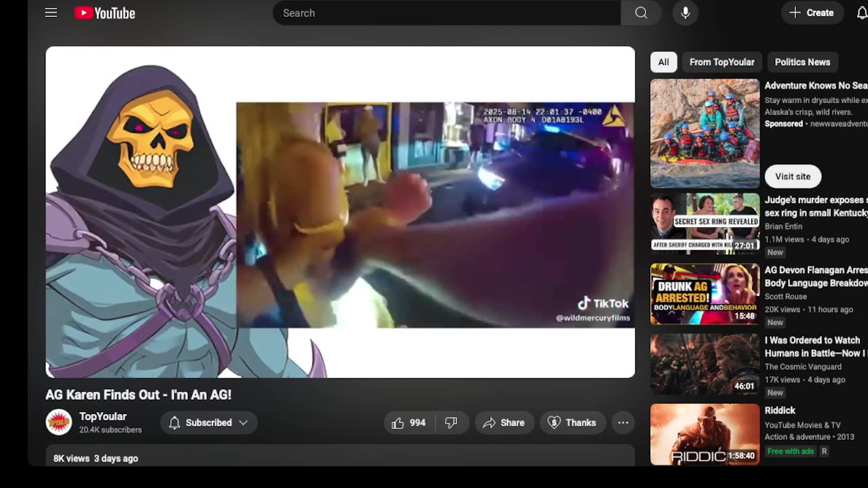868x488 pixels.
Task: Go to YouTube home via logo
Action: (x=104, y=13)
